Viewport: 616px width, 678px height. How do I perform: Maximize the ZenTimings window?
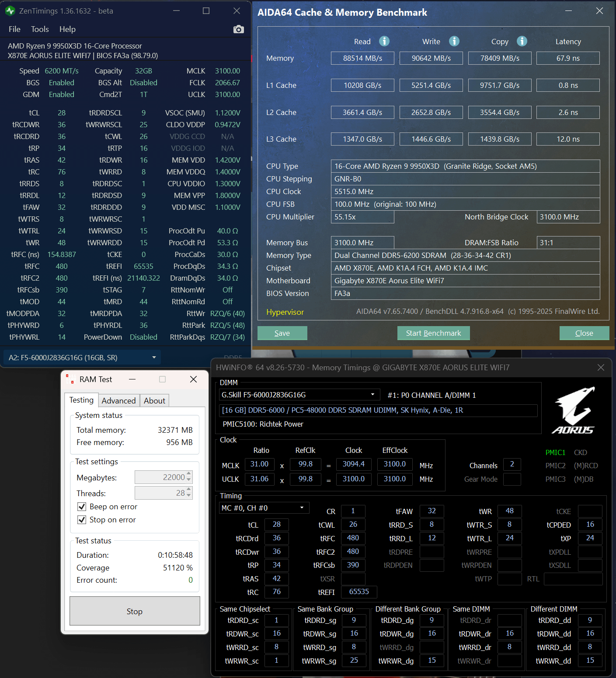206,11
